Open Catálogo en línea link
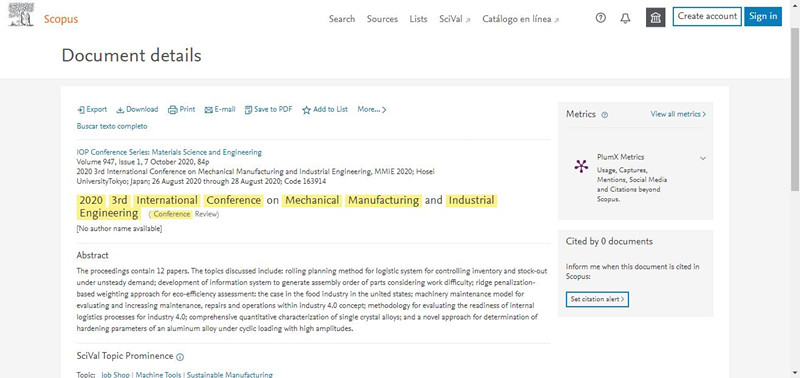Image resolution: width=800 pixels, height=378 pixels. pyautogui.click(x=520, y=19)
